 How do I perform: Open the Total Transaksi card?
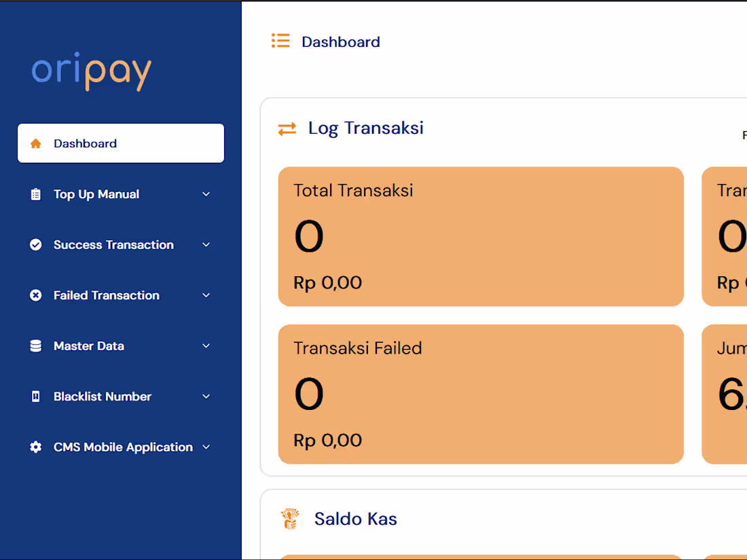click(481, 236)
